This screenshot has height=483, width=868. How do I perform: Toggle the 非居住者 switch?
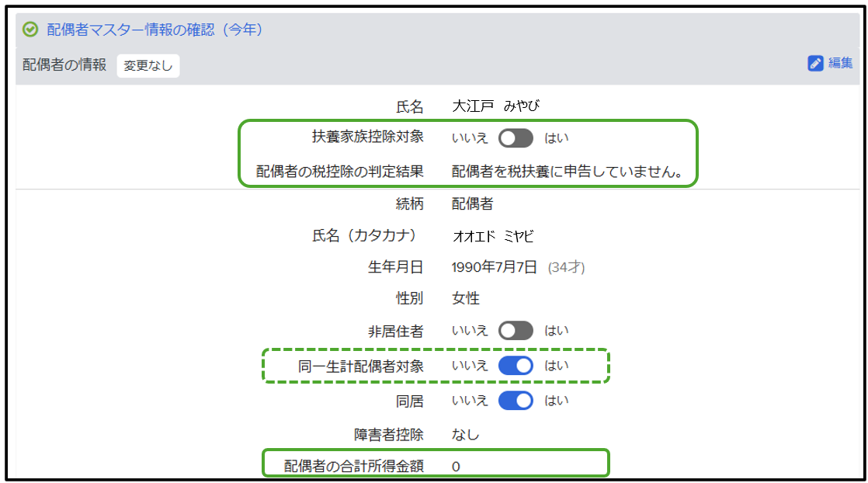point(516,331)
